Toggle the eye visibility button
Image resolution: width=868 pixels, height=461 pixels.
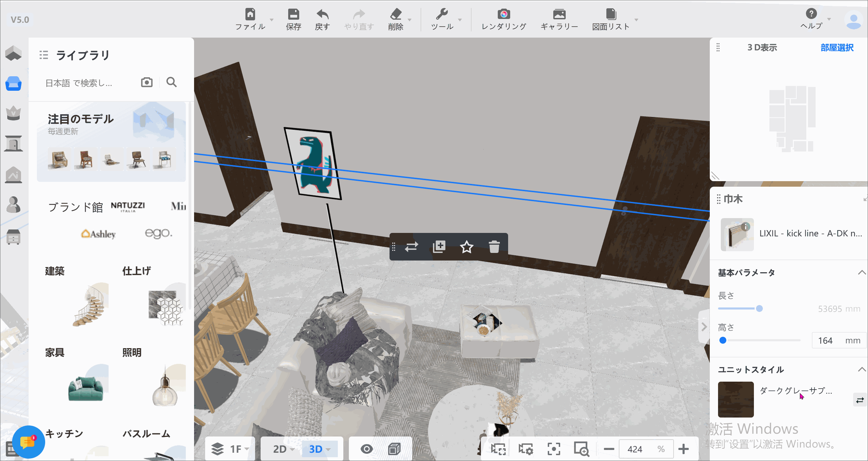coord(366,449)
